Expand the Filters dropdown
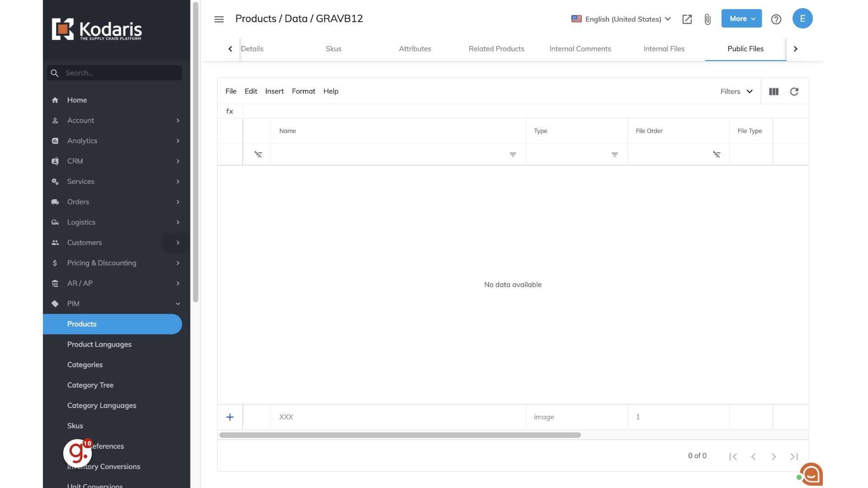 (736, 92)
